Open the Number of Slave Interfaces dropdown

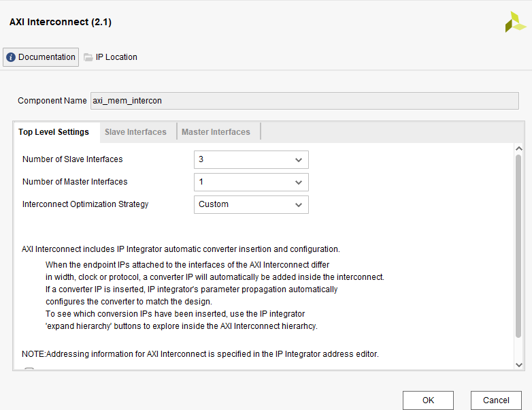click(251, 159)
